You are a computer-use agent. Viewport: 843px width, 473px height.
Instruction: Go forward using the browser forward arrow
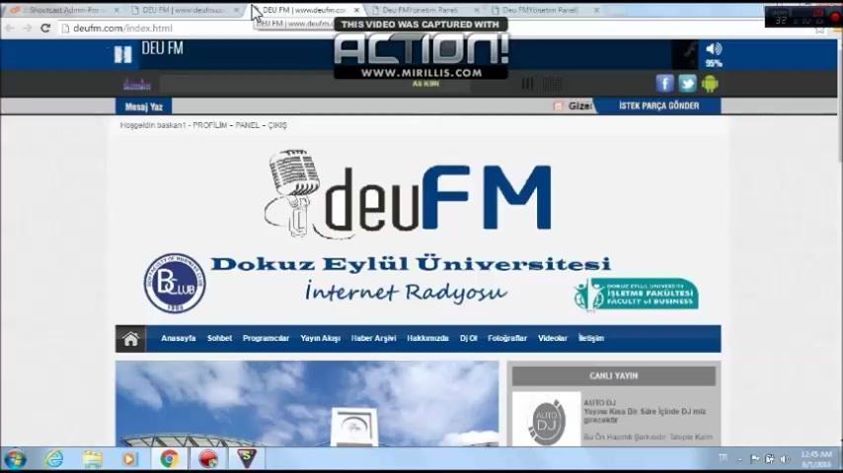click(x=27, y=28)
